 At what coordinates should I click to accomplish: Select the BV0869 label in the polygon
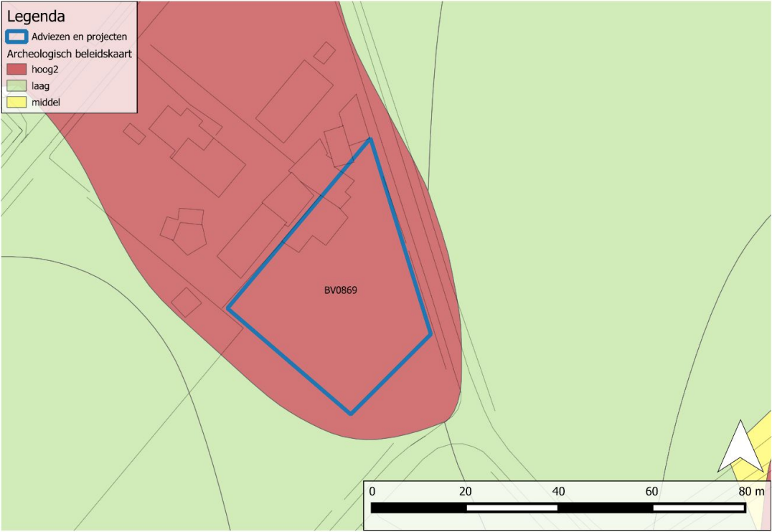click(x=340, y=290)
